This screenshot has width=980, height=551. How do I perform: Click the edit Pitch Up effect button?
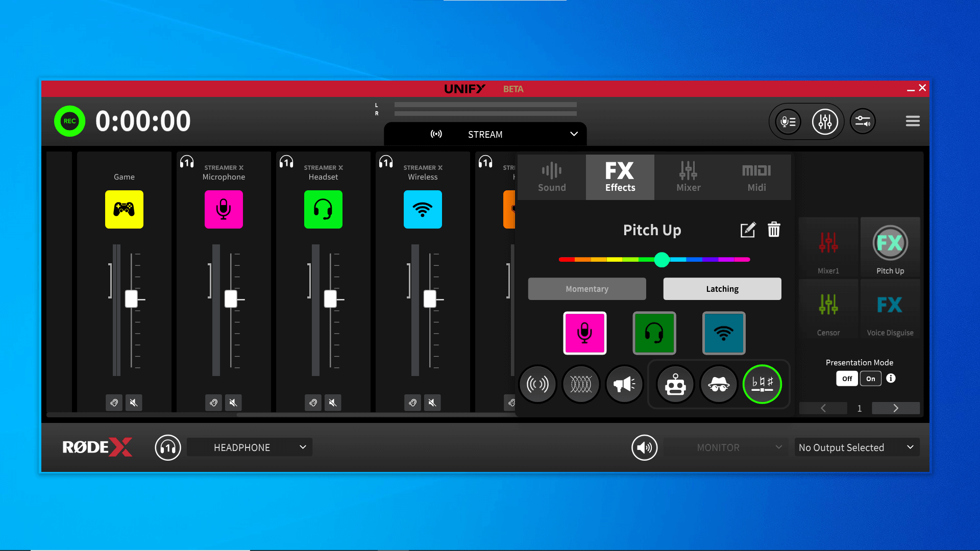(x=747, y=230)
